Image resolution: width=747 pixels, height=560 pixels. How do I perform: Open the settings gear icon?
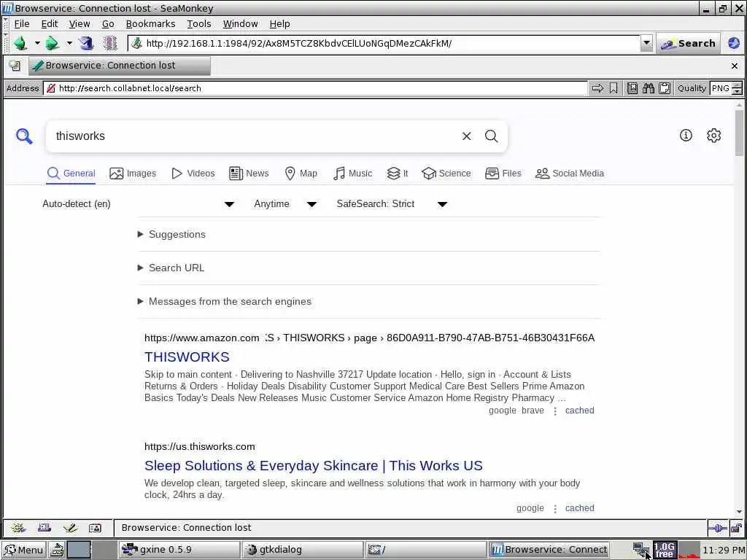(713, 136)
